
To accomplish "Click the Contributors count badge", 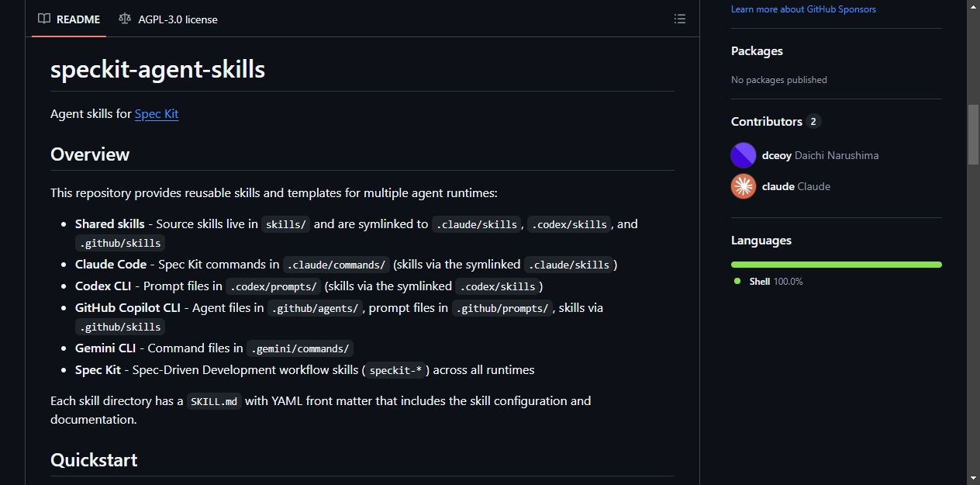I will [813, 121].
